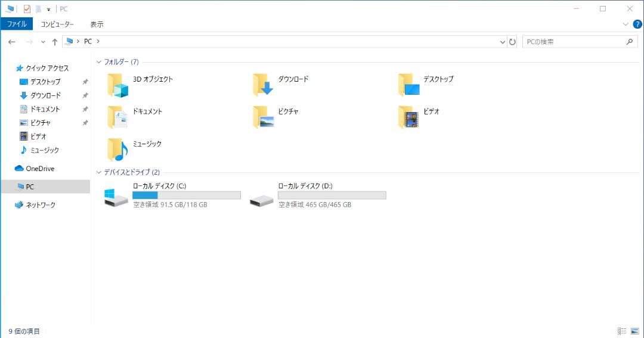Expand the ribbon with the chevron

(x=626, y=24)
